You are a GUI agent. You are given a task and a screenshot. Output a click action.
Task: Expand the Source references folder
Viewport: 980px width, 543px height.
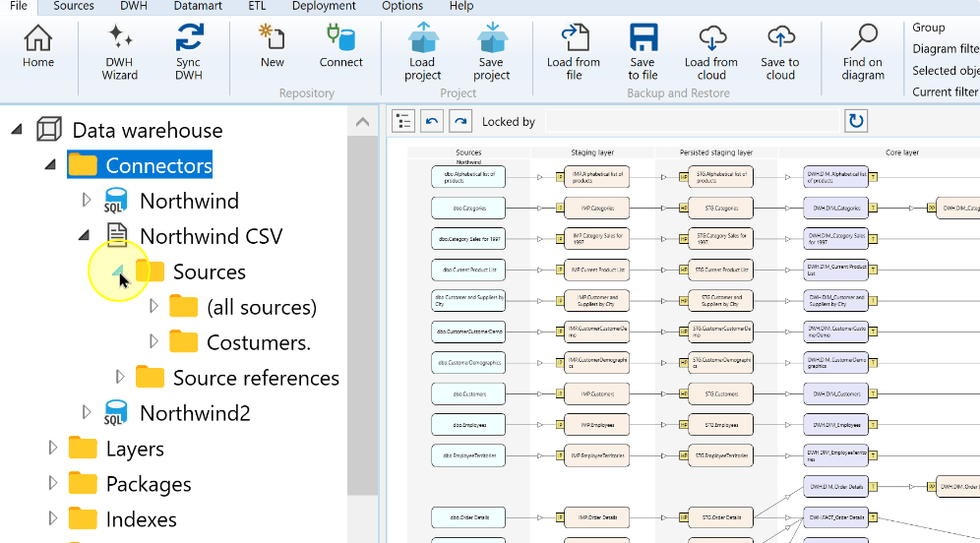[120, 377]
